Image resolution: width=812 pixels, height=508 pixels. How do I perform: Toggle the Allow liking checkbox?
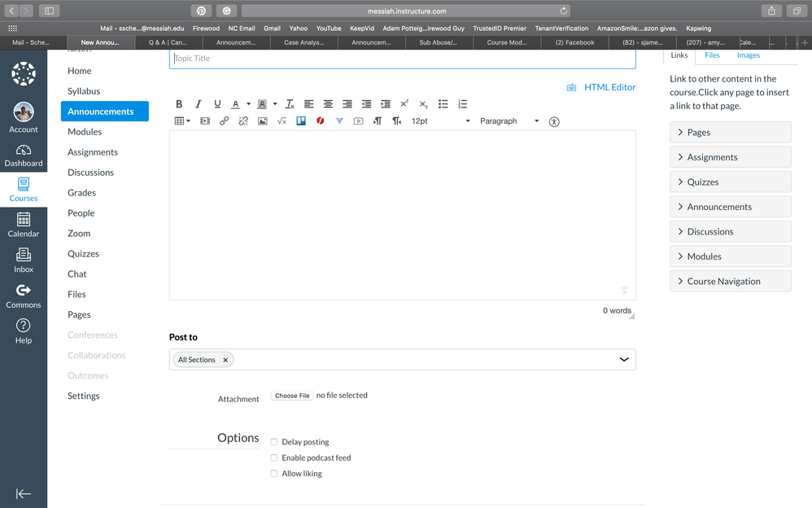[274, 473]
